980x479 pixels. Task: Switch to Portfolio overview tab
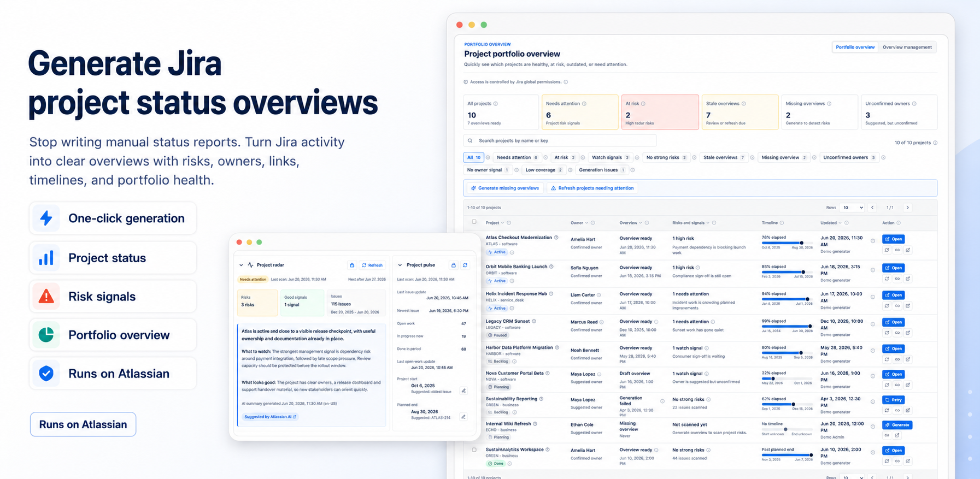855,47
